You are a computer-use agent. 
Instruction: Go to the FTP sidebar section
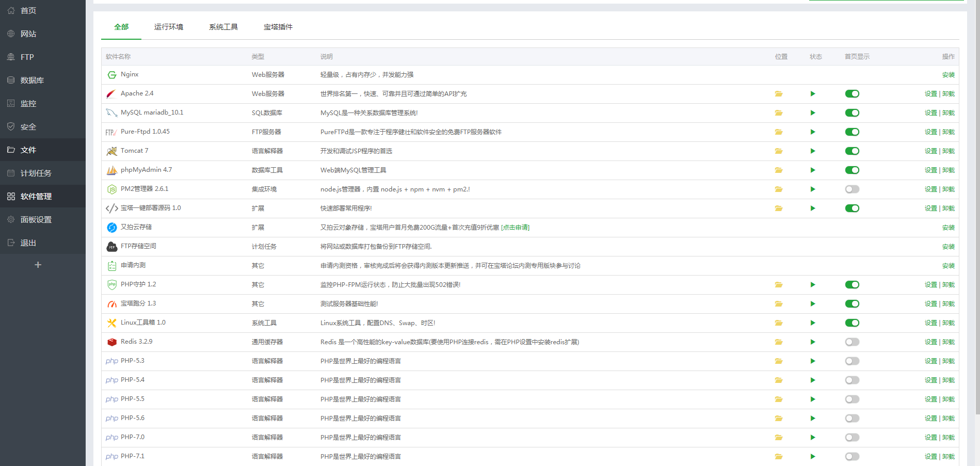(x=43, y=57)
